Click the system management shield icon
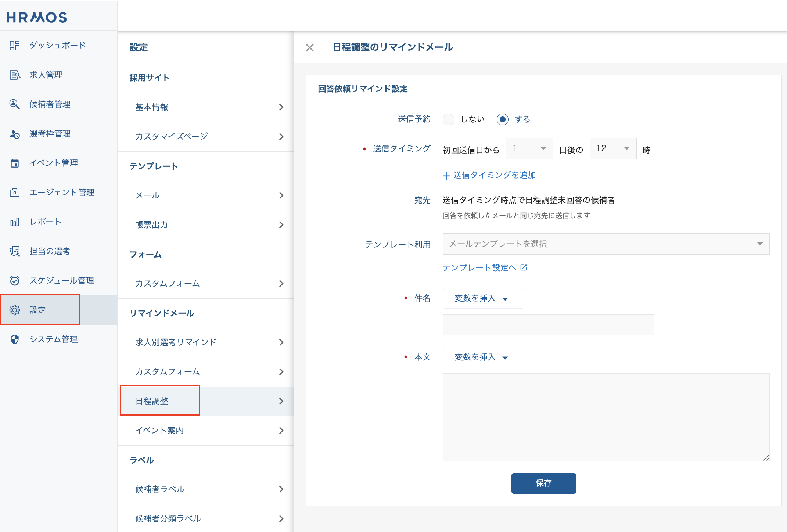Image resolution: width=787 pixels, height=532 pixels. point(15,339)
